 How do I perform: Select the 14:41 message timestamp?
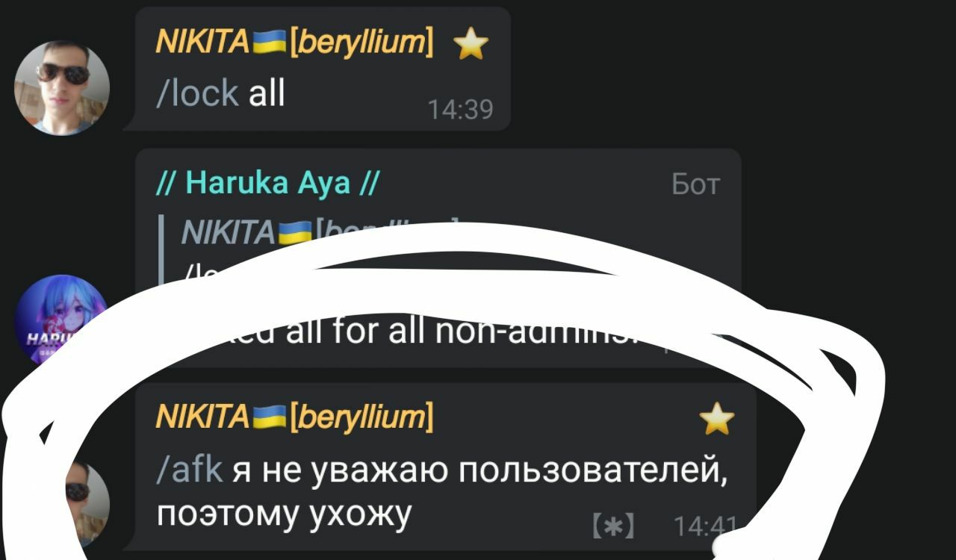(x=706, y=527)
